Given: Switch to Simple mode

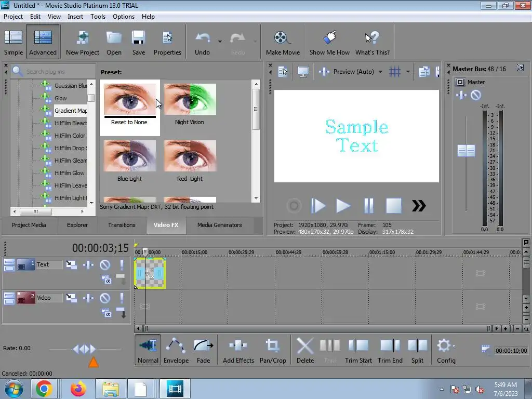Looking at the screenshot, I should click(14, 43).
